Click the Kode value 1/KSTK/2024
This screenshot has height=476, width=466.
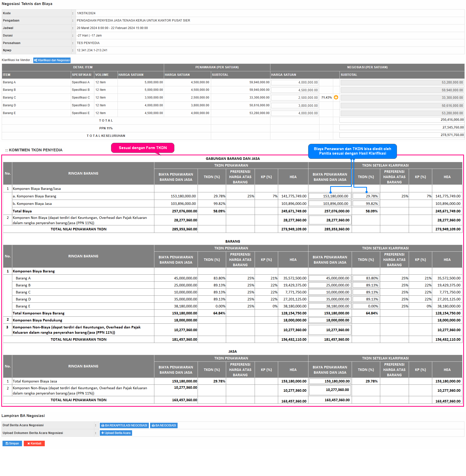(86, 13)
